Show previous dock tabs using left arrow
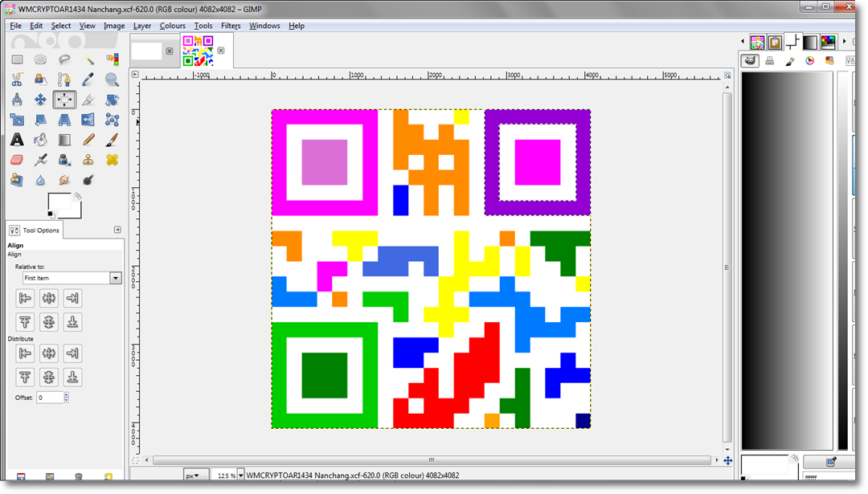Image resolution: width=868 pixels, height=494 pixels. pyautogui.click(x=743, y=42)
